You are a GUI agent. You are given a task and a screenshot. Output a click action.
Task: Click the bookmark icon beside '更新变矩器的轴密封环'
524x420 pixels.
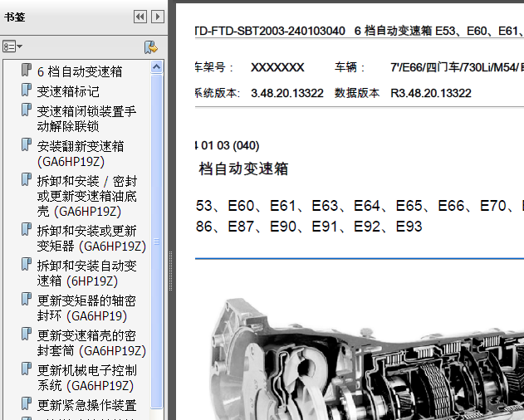27,300
